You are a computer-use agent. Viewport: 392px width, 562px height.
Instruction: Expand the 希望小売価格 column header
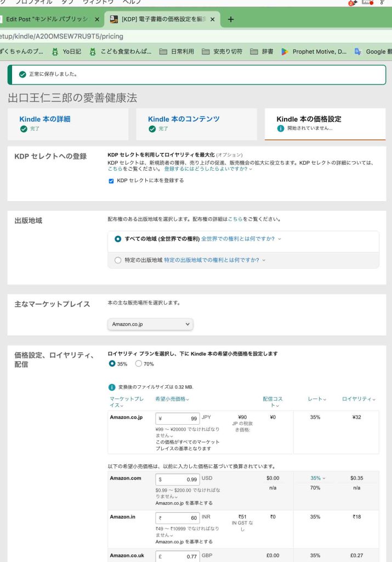pyautogui.click(x=172, y=399)
